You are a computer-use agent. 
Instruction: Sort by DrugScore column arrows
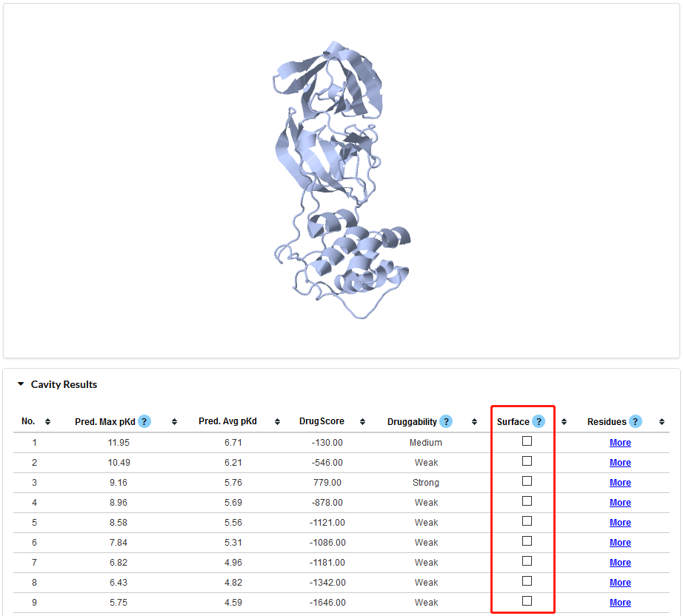tap(362, 421)
